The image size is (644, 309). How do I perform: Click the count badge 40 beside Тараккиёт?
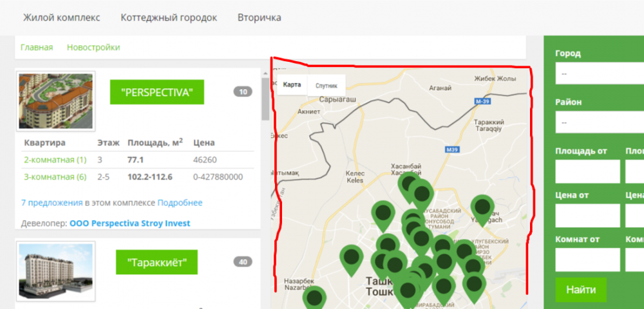point(243,262)
